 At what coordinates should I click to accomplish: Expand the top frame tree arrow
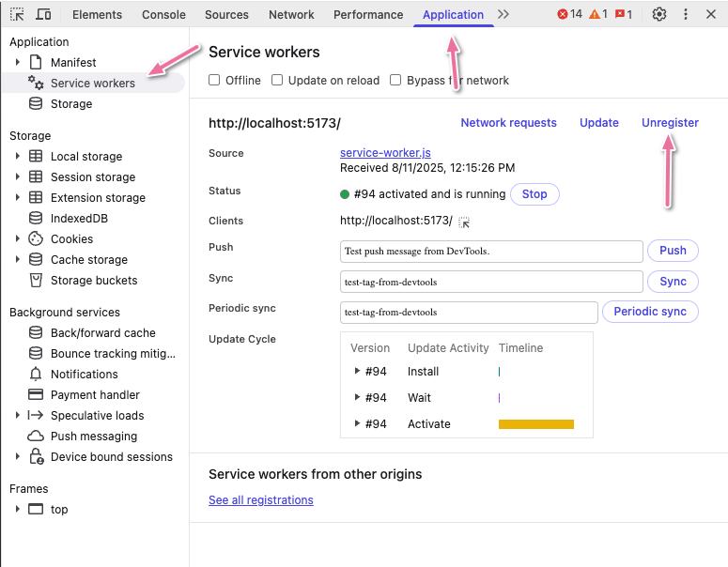point(18,509)
